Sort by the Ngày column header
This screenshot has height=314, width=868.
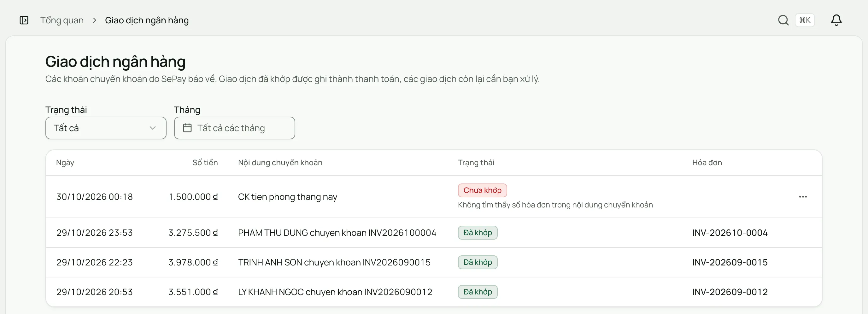65,163
